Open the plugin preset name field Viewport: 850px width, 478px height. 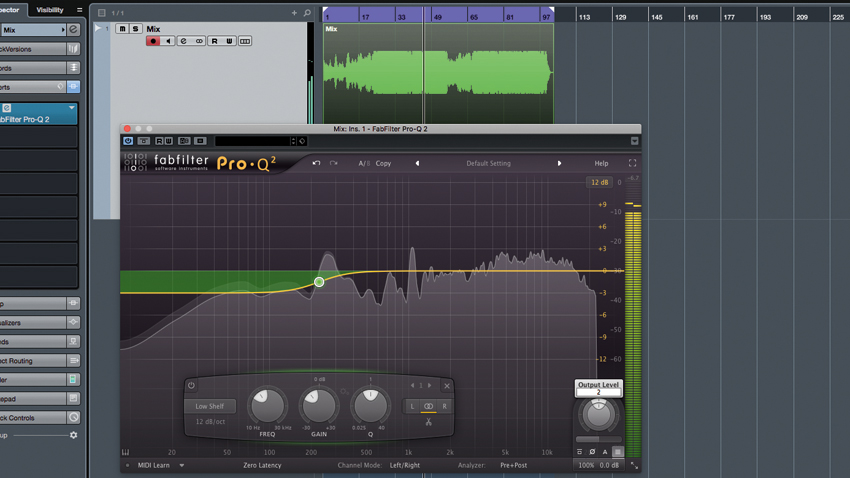(253, 141)
